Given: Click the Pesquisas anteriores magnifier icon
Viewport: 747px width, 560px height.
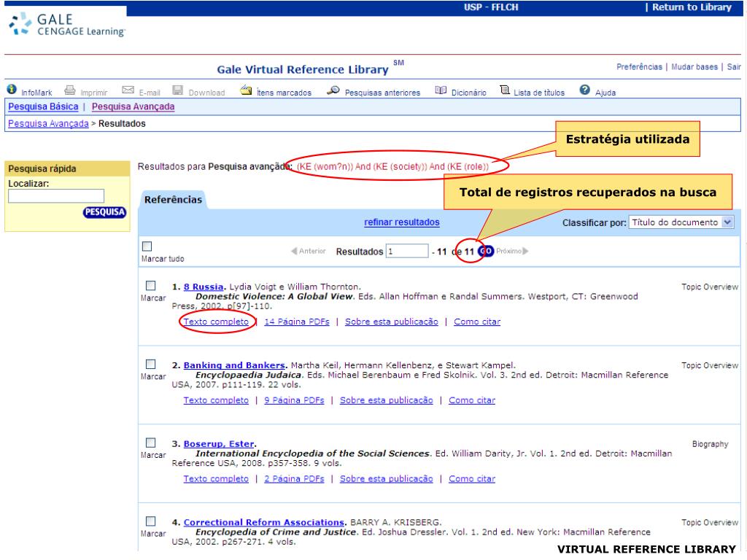Looking at the screenshot, I should (333, 90).
